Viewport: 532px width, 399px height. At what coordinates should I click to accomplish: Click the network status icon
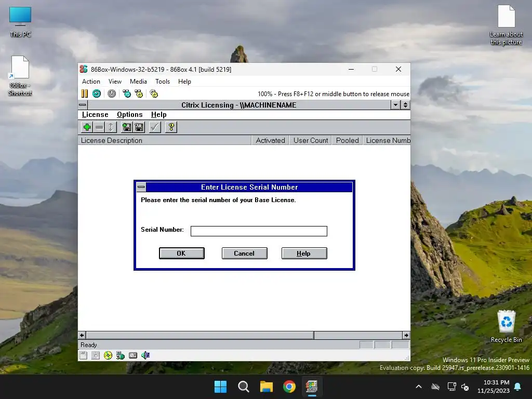click(x=121, y=355)
